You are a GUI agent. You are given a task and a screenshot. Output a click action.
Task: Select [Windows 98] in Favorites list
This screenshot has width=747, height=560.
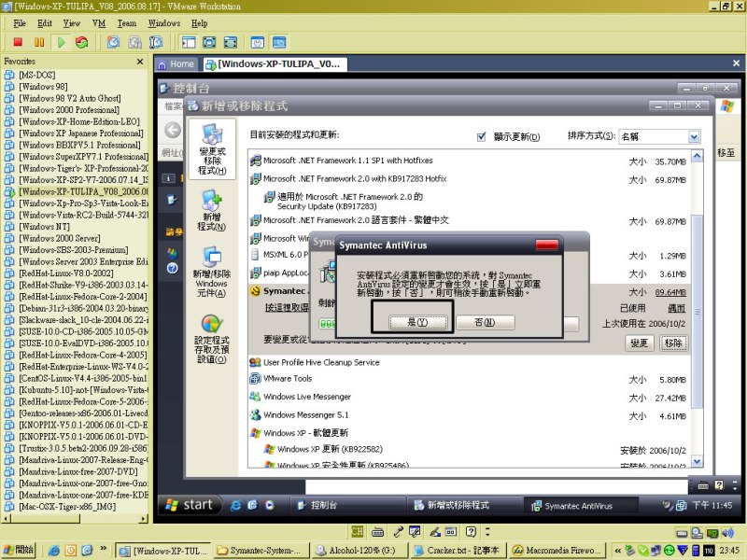pos(43,86)
